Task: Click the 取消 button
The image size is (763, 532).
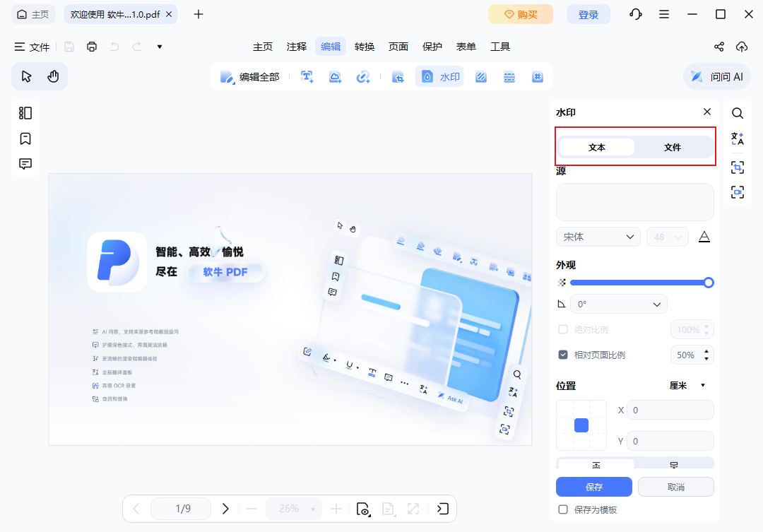Action: (x=676, y=487)
